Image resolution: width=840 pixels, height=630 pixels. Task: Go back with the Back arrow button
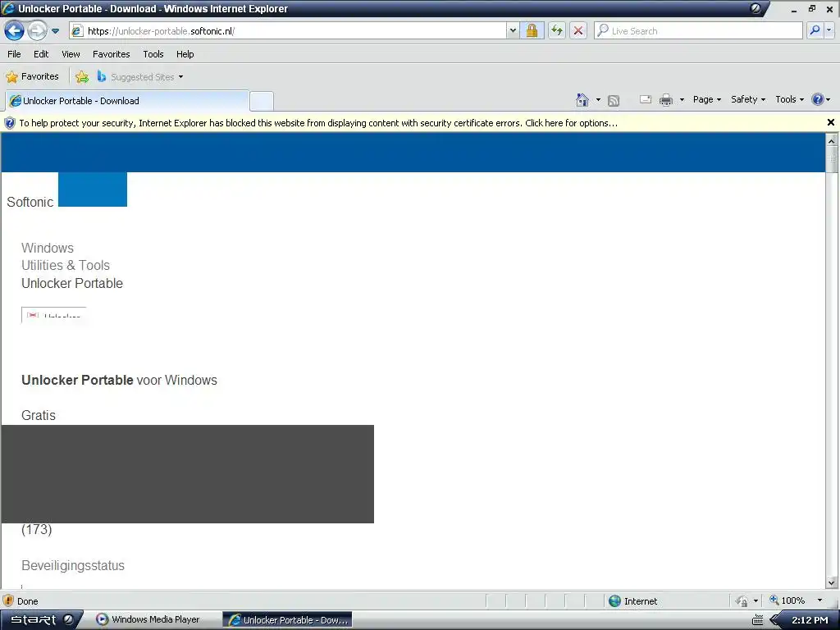point(15,30)
